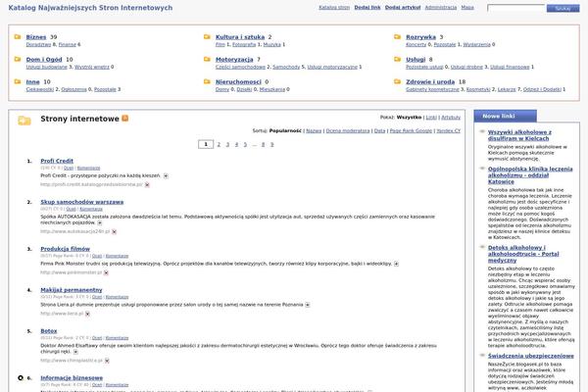This screenshot has height=392, width=588.
Task: Show only Artykuły in Pokaż filter
Action: coord(451,118)
